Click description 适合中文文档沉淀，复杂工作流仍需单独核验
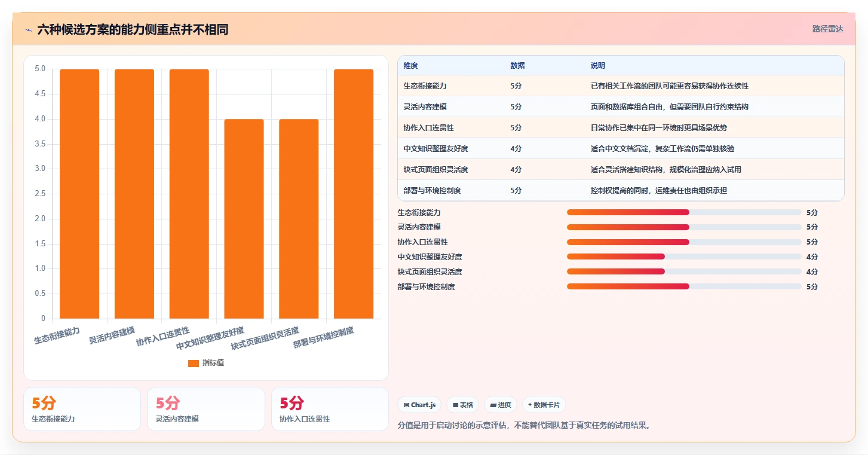868x455 pixels. tap(662, 149)
